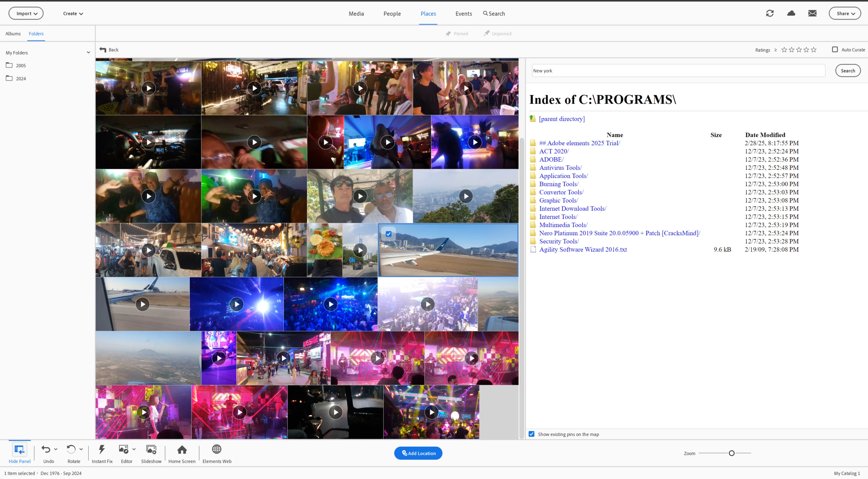Click the Zoom slider handle
Screen dimensions: 868x479
point(731,453)
